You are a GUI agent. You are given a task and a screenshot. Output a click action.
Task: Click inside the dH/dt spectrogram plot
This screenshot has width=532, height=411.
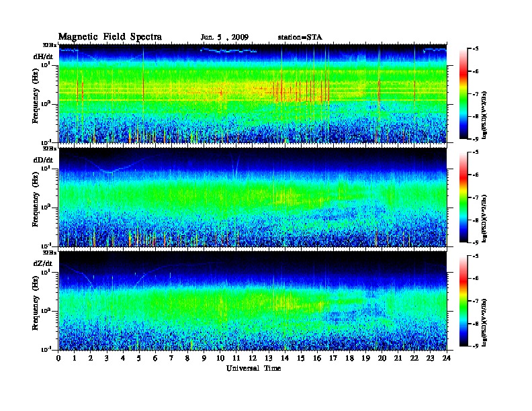click(x=253, y=93)
